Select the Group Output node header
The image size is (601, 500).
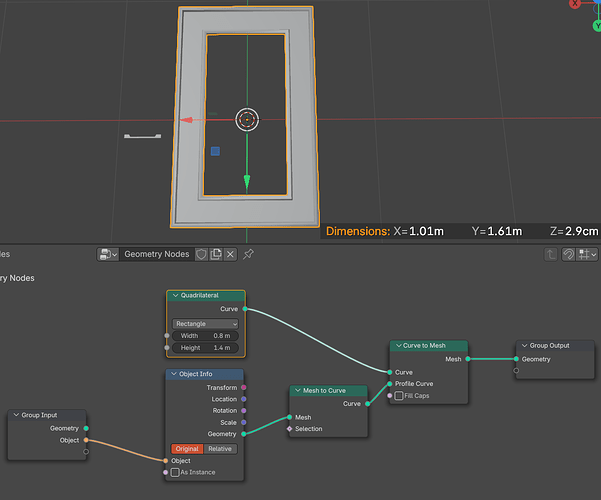tap(555, 345)
